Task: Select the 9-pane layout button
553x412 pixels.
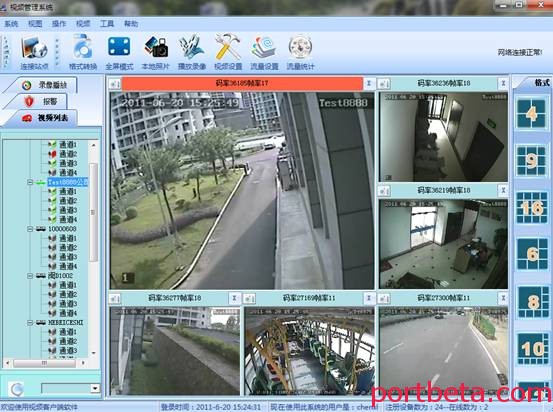Action: click(531, 160)
